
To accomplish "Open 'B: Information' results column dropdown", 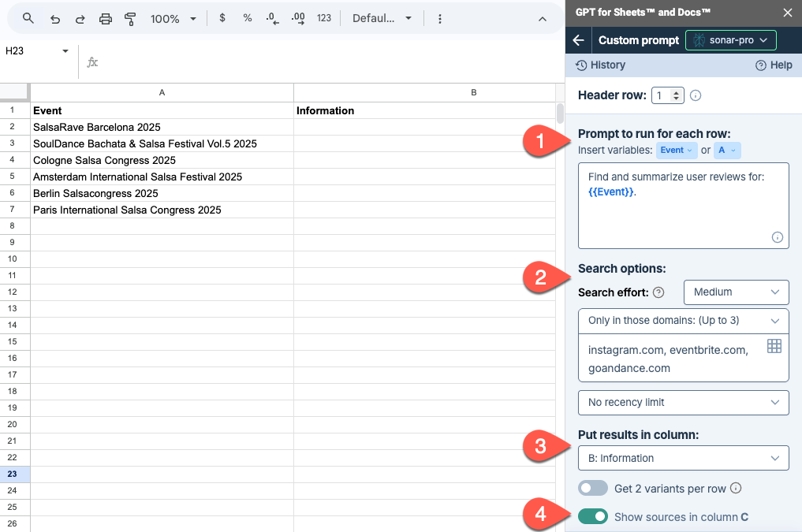I will coord(684,459).
